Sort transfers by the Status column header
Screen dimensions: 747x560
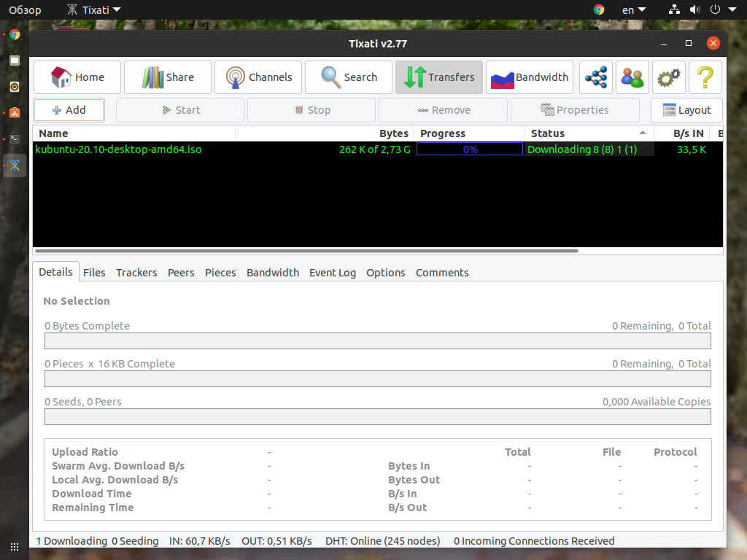(x=589, y=133)
